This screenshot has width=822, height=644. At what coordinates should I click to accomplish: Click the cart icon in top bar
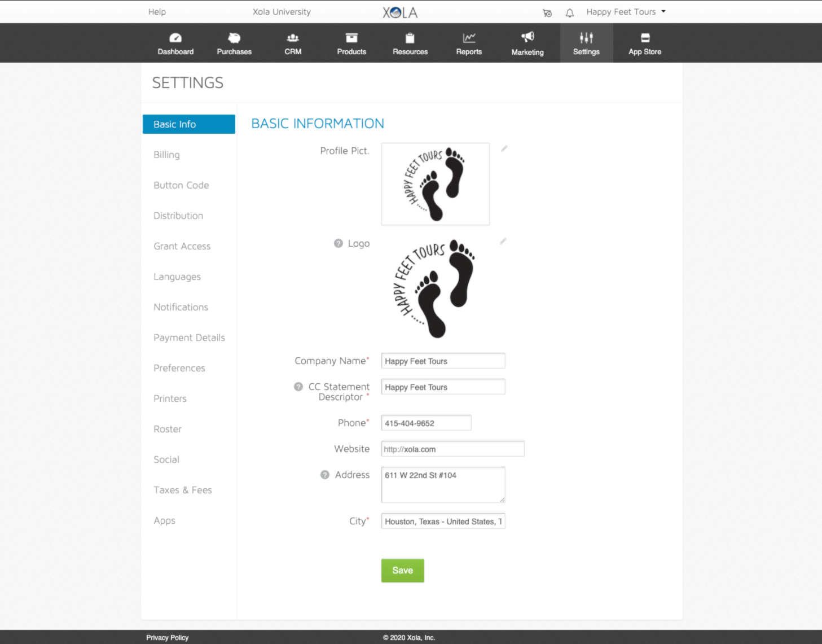coord(547,12)
